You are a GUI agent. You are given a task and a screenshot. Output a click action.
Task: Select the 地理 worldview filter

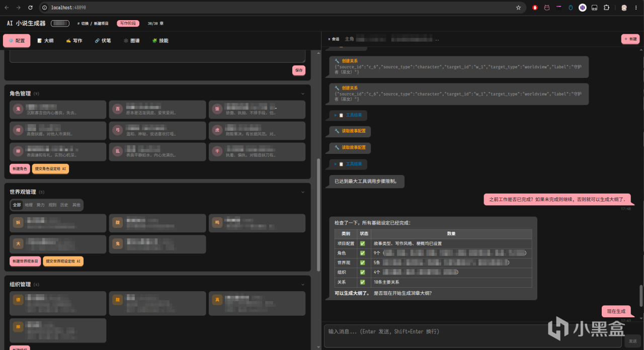pos(29,205)
